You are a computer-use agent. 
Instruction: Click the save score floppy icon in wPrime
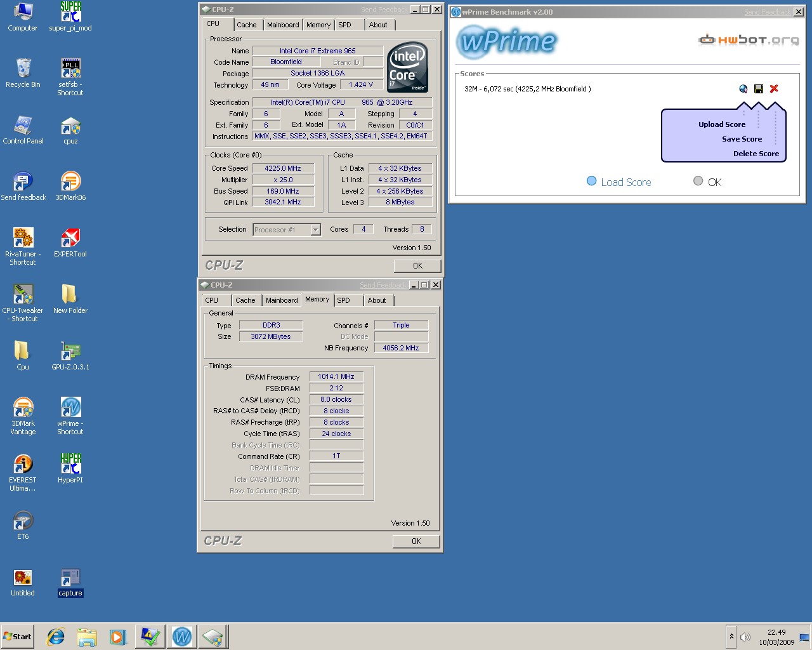(x=759, y=89)
